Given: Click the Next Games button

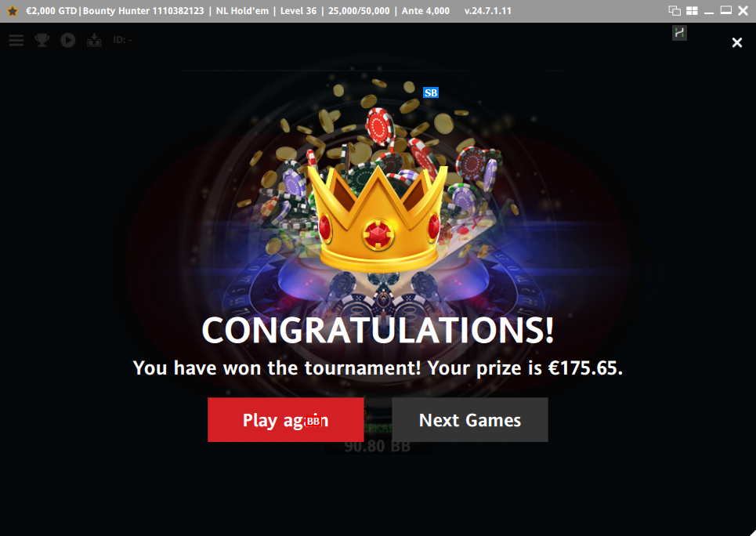Looking at the screenshot, I should (469, 420).
